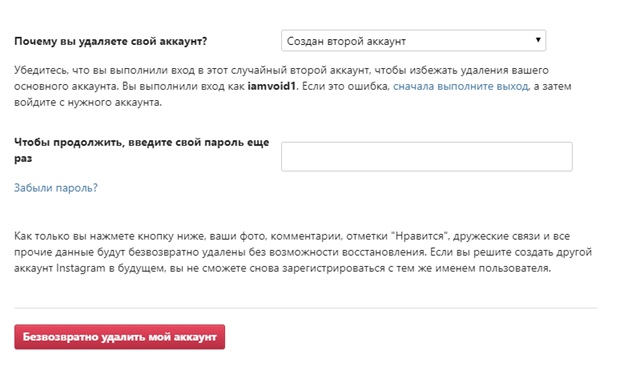Click 'войдите с нужного аккаунта' text

click(88, 102)
